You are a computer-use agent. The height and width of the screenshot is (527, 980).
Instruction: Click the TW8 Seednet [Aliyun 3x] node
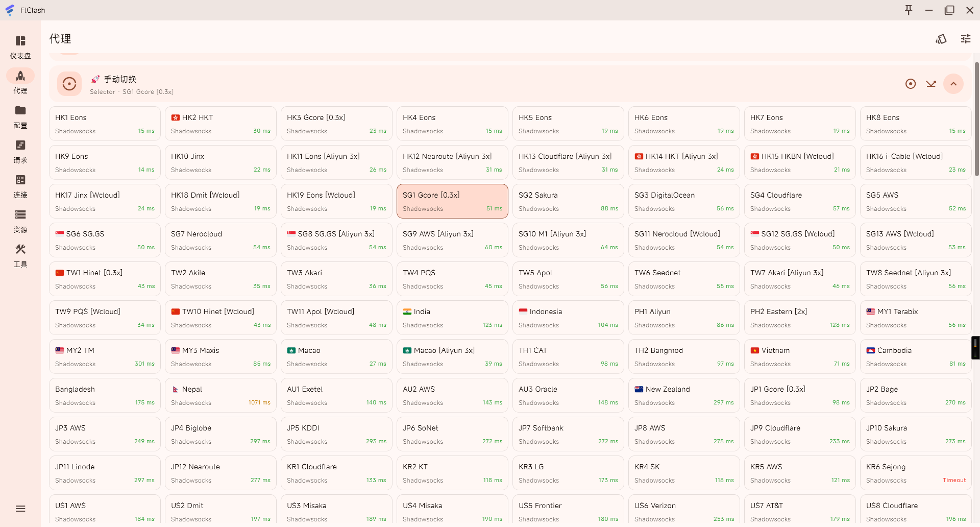pos(916,279)
